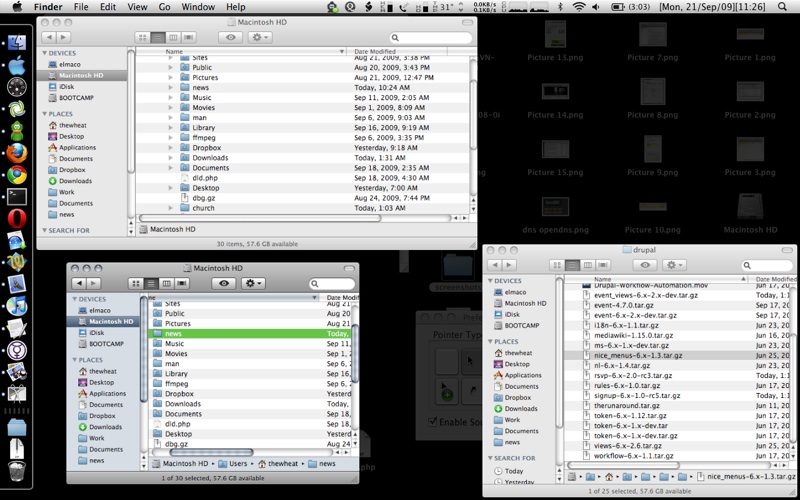Click the search field in the top Finder window
This screenshot has height=500, width=800.
(430, 38)
